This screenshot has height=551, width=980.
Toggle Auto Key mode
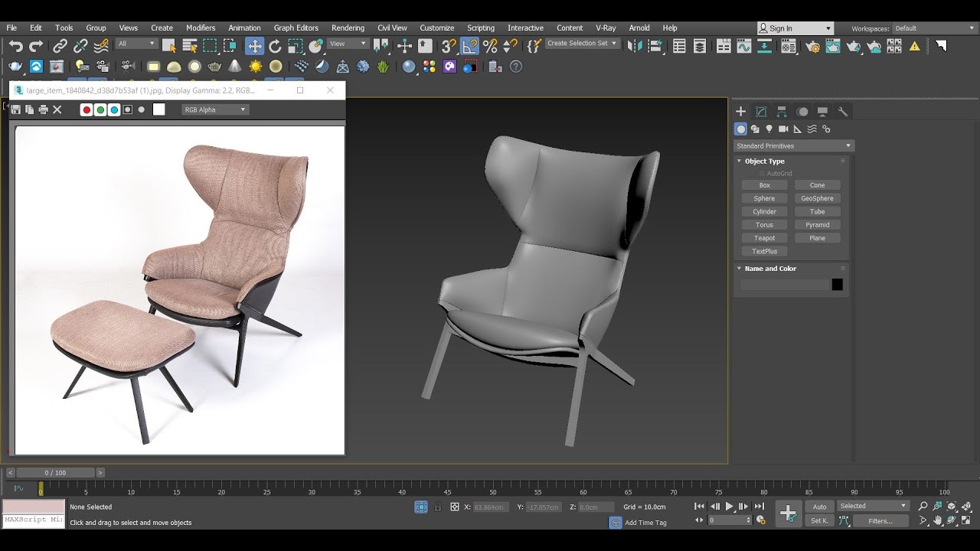tap(819, 507)
